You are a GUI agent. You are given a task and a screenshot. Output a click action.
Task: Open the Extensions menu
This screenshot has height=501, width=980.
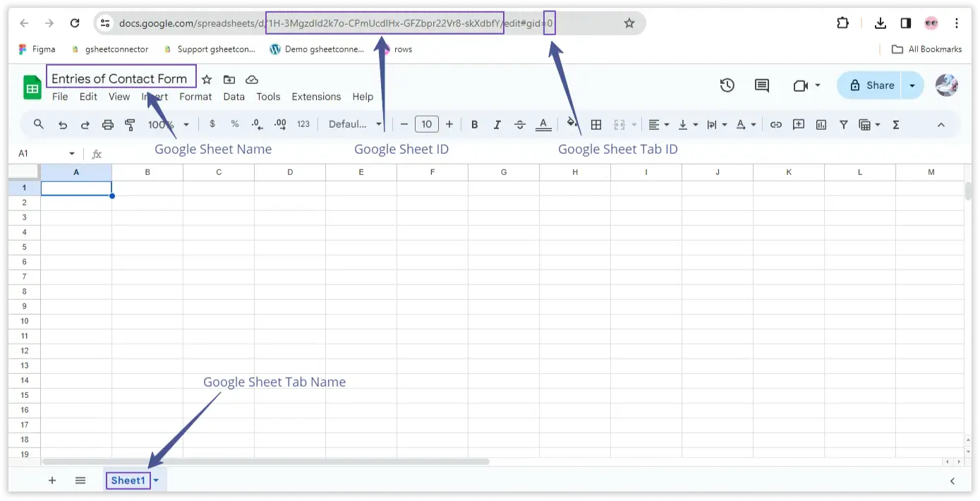click(x=316, y=97)
